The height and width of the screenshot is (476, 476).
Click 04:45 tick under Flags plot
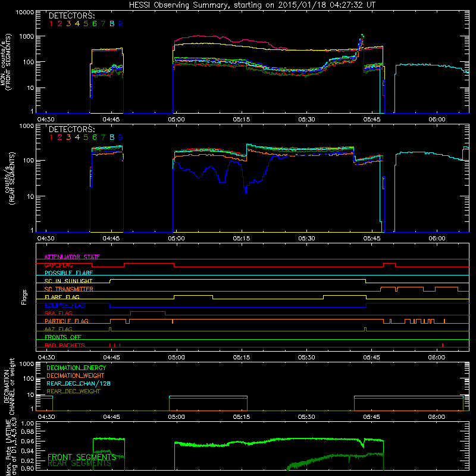point(111,358)
